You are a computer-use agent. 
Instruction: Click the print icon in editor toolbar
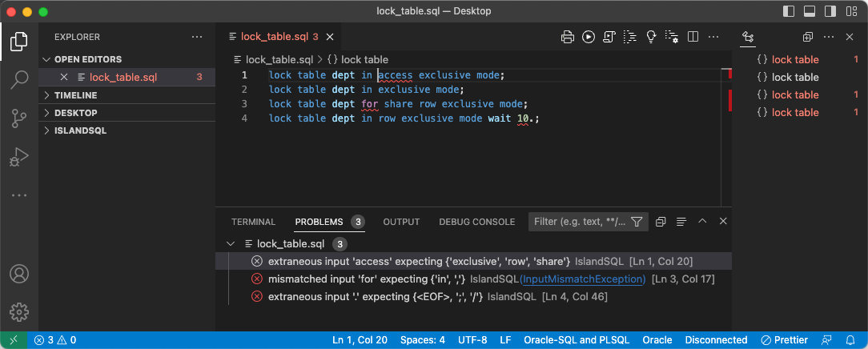(x=568, y=37)
